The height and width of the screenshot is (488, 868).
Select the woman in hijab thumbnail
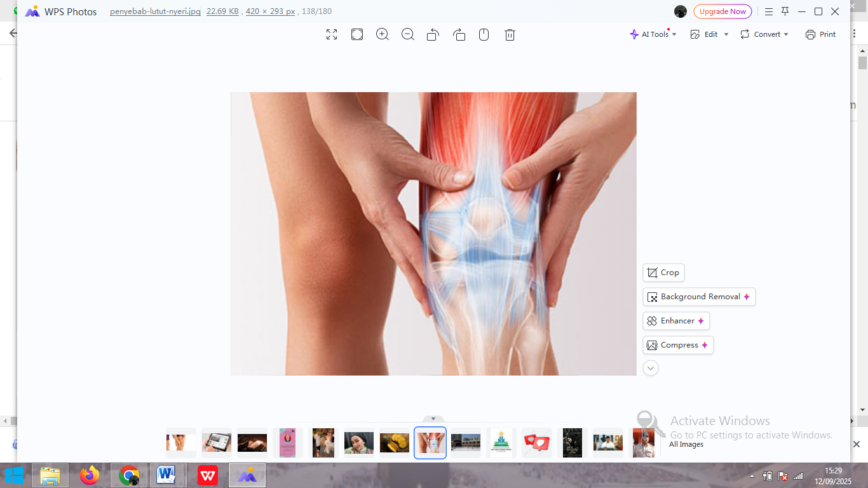pos(359,443)
